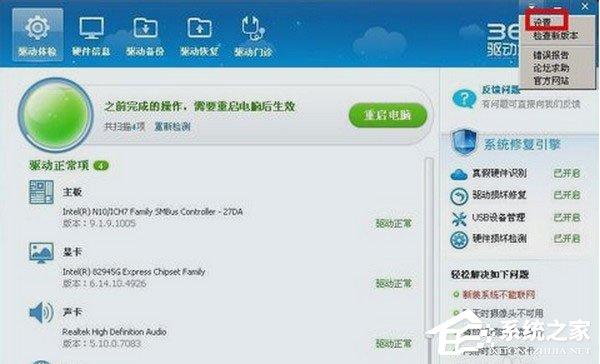Go to the 驱动恢复 tab
This screenshot has width=600, height=364.
click(199, 36)
